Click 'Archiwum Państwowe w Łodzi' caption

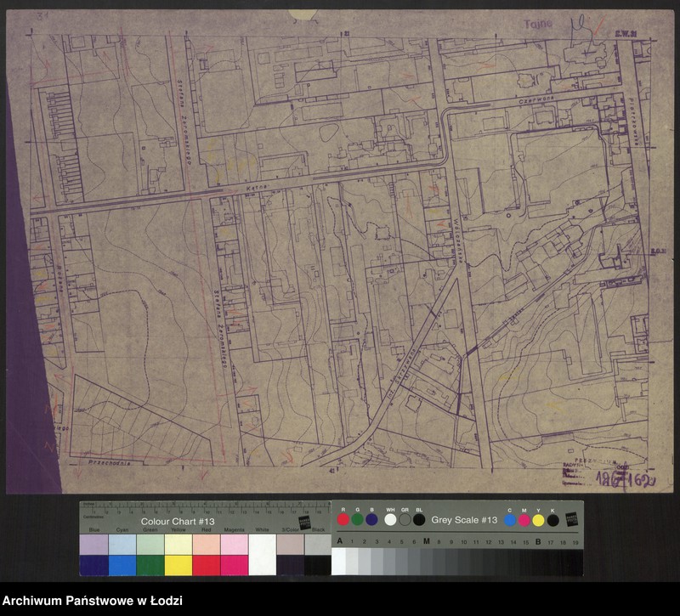92,601
